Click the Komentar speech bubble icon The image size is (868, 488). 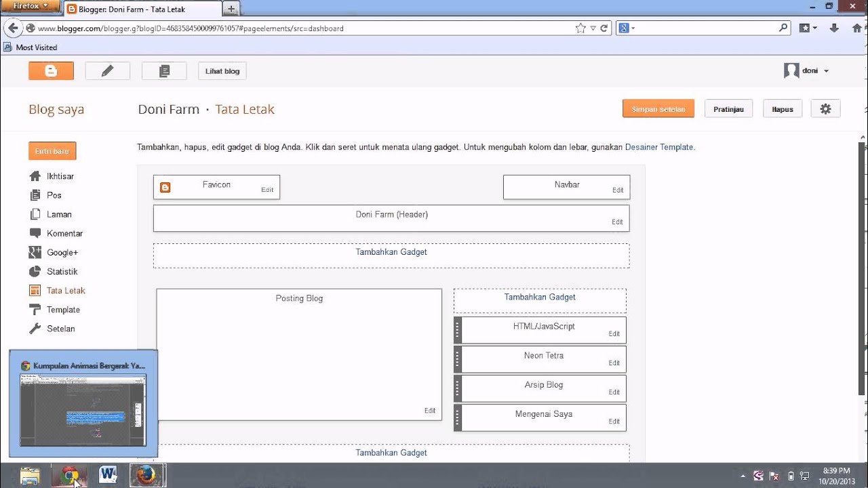pyautogui.click(x=35, y=233)
